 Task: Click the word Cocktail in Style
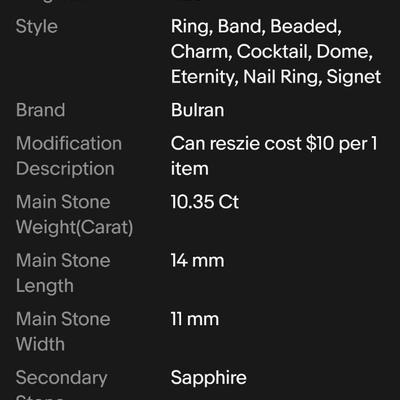pyautogui.click(x=274, y=52)
